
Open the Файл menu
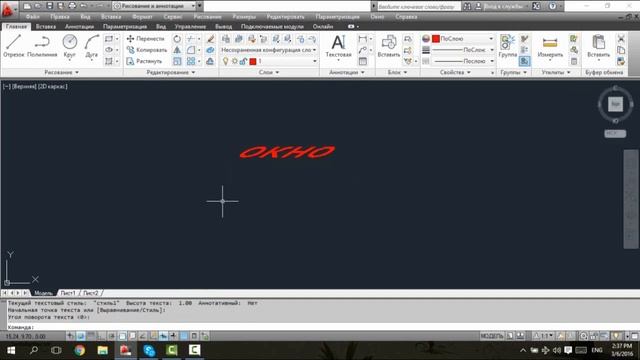[33, 17]
